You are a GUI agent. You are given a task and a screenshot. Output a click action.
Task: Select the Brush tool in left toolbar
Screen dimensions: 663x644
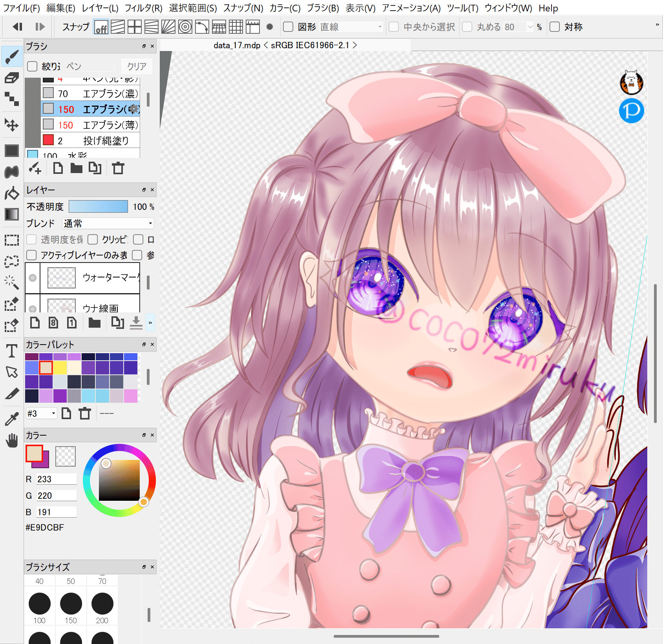click(x=12, y=57)
